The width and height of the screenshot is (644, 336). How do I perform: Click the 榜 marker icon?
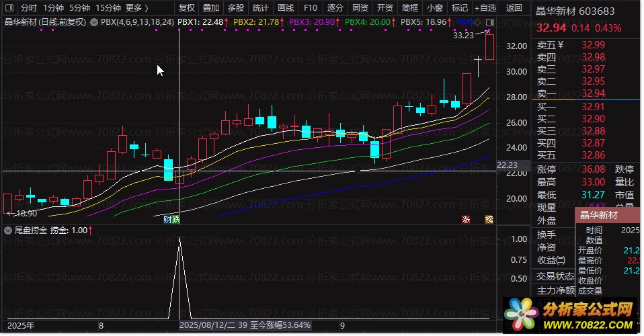click(x=489, y=219)
